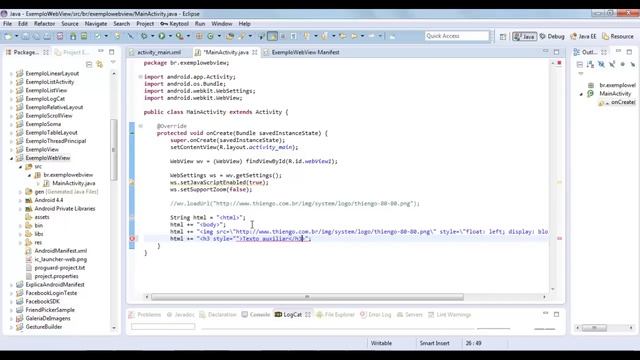Image resolution: width=640 pixels, height=360 pixels.
Task: Toggle Hide Non-Public Members in Outline
Action: click(622, 64)
